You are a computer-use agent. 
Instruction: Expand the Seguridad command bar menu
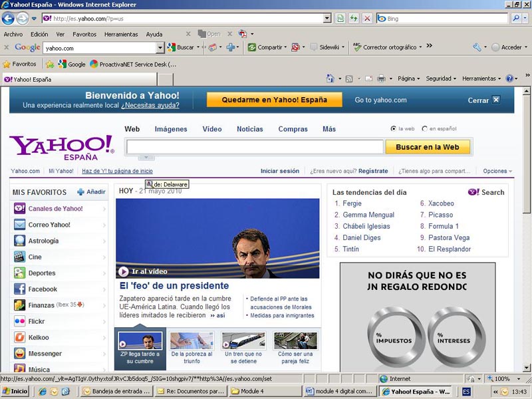(x=441, y=78)
